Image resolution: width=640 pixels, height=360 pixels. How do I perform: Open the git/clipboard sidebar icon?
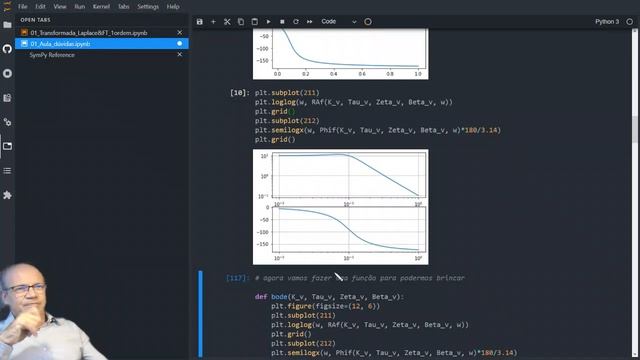click(7, 98)
